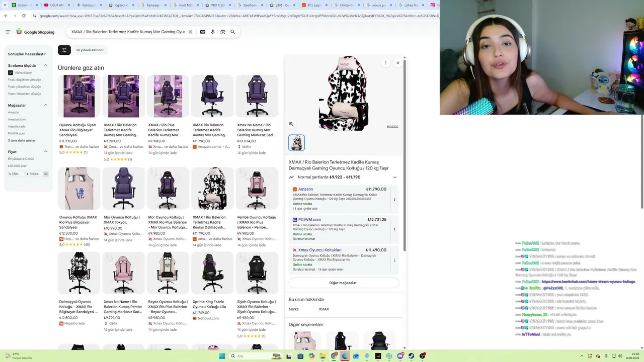Open 'Xprime King Fabric Oyuncu Koltuğu Lila' product
The image size is (644, 362).
[x=212, y=287]
